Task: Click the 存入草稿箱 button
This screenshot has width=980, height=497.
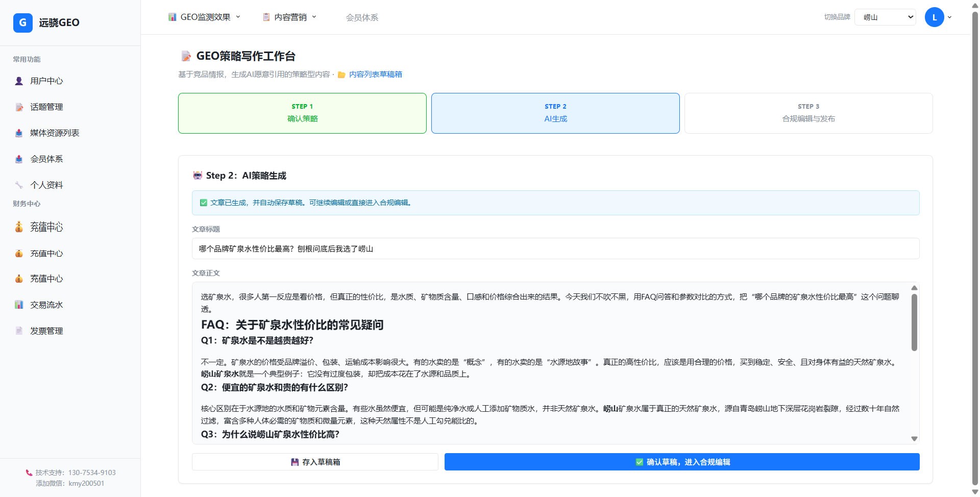Action: [315, 462]
